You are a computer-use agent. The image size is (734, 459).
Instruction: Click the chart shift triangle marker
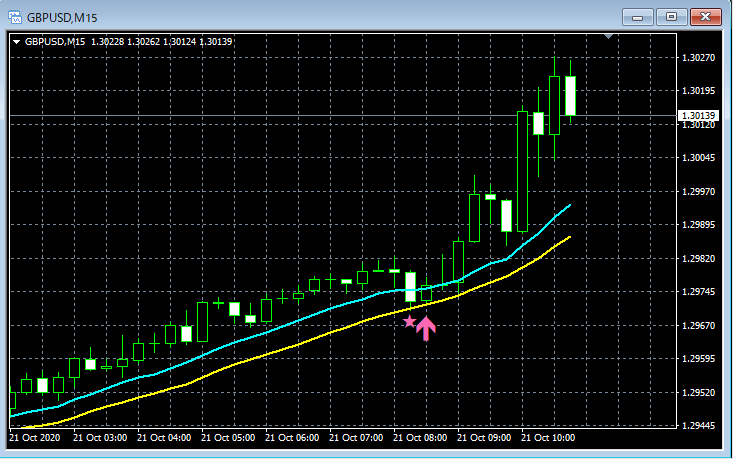[609, 36]
